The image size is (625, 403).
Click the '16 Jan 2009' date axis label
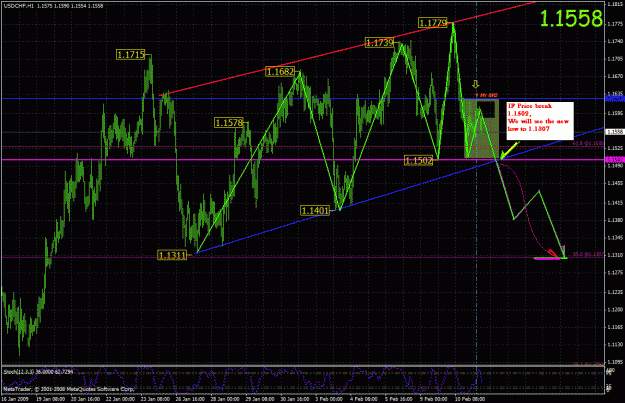pyautogui.click(x=14, y=399)
